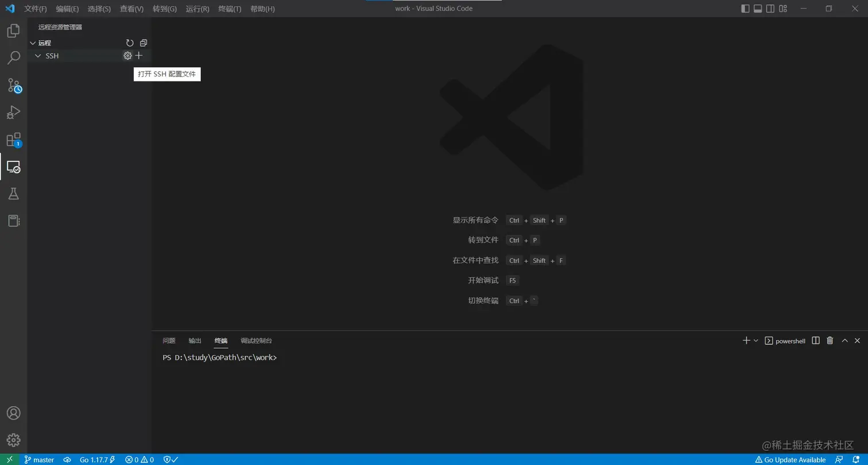Open the Source Control view
868x465 pixels.
coord(14,86)
